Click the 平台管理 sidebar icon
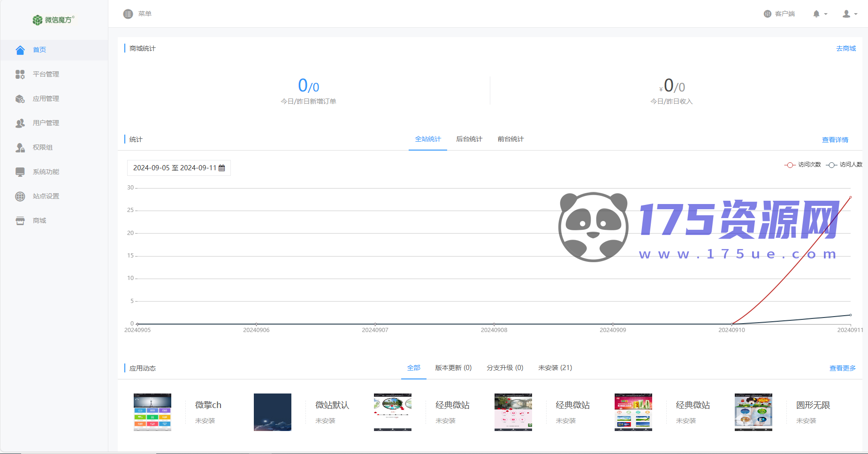 click(x=20, y=74)
